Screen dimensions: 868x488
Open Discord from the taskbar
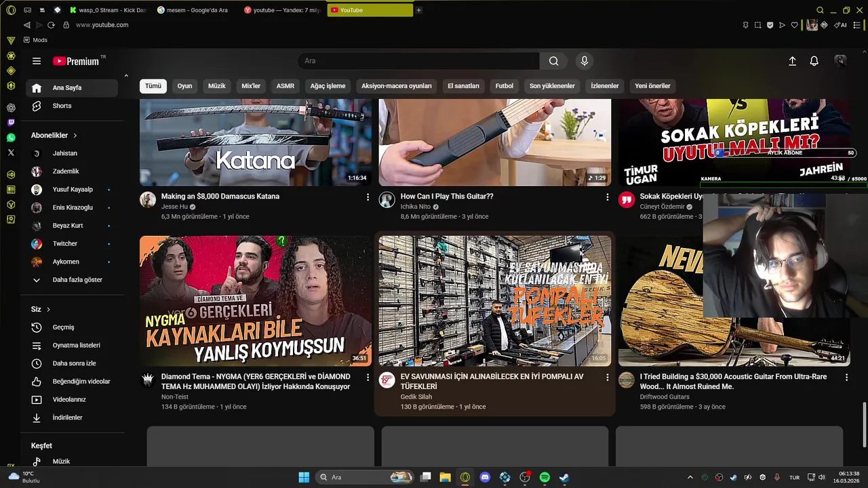[x=485, y=477]
